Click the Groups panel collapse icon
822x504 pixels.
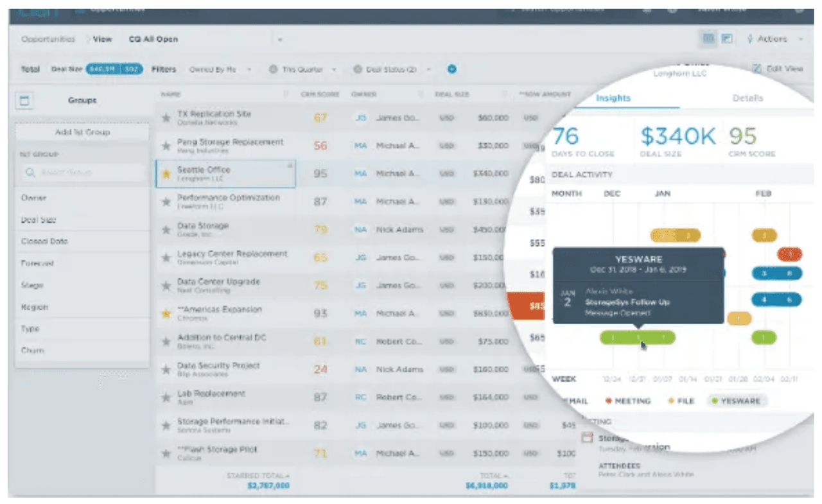[24, 101]
